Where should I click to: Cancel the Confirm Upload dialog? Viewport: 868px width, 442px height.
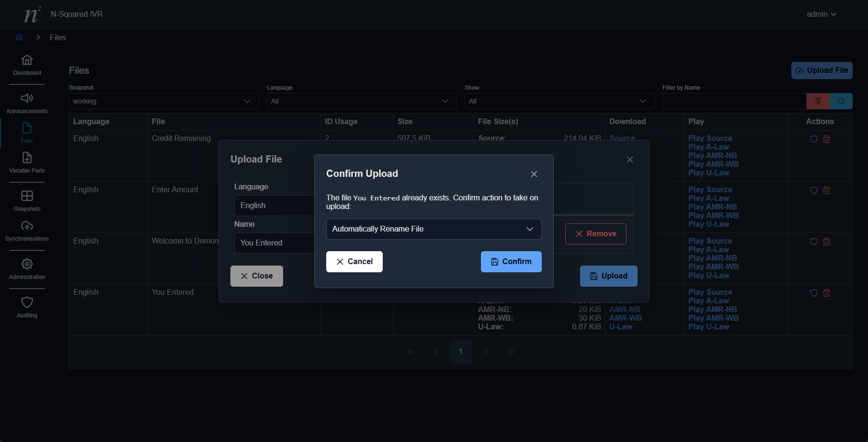[x=354, y=262]
